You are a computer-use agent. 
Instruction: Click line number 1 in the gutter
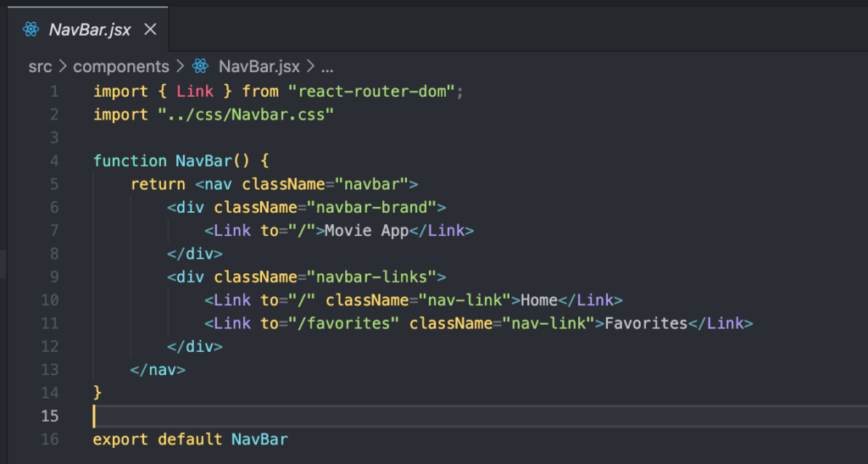pos(54,92)
